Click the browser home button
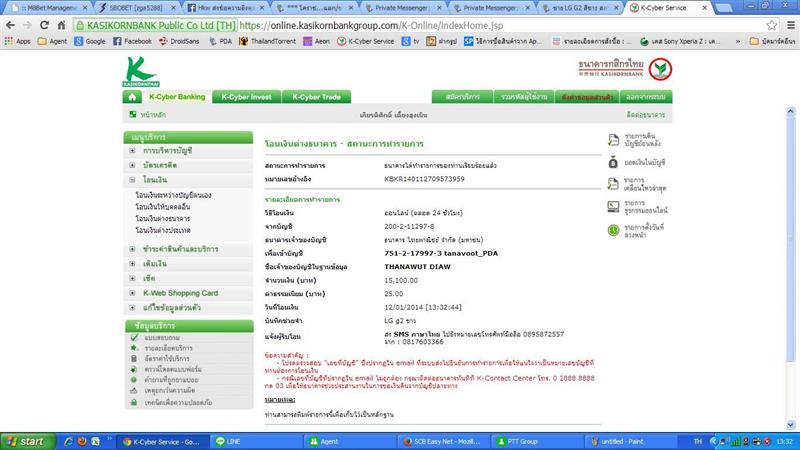 (61, 25)
